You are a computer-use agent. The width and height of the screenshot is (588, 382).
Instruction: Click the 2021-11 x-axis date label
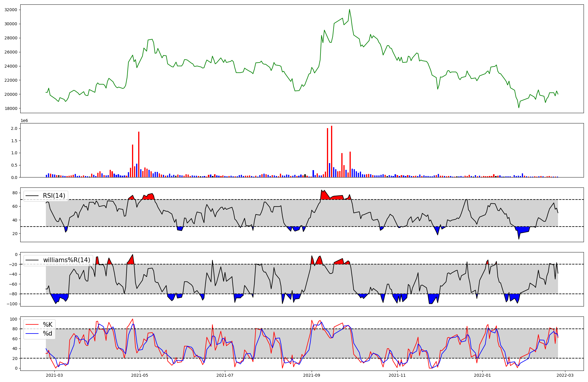point(397,375)
